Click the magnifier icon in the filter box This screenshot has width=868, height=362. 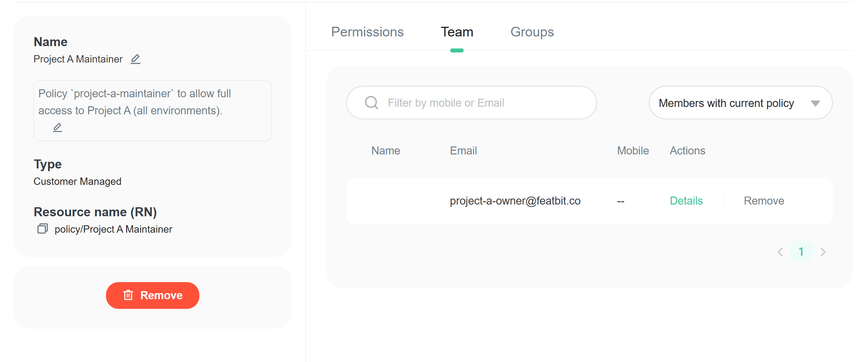(371, 103)
